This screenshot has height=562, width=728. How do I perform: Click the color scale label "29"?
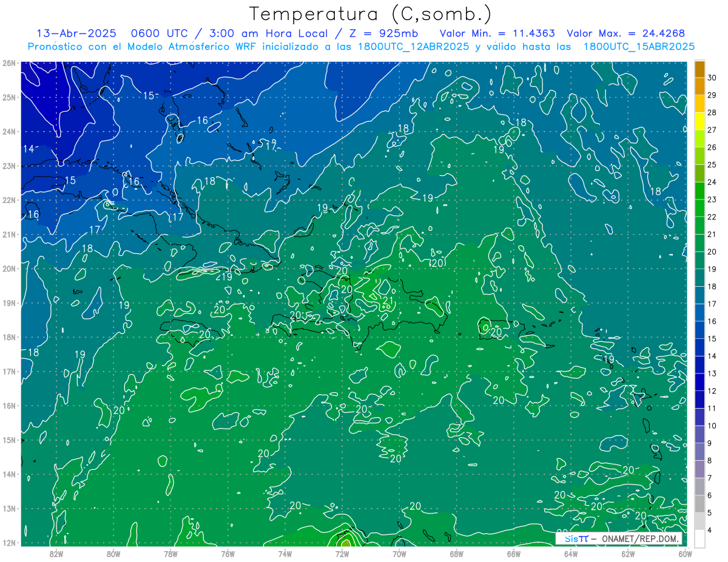[712, 95]
